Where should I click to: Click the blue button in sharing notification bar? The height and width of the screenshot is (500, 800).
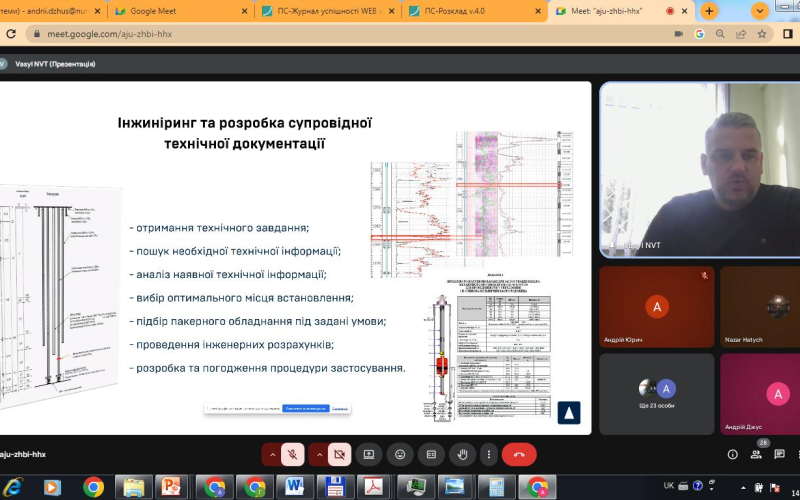[x=305, y=408]
